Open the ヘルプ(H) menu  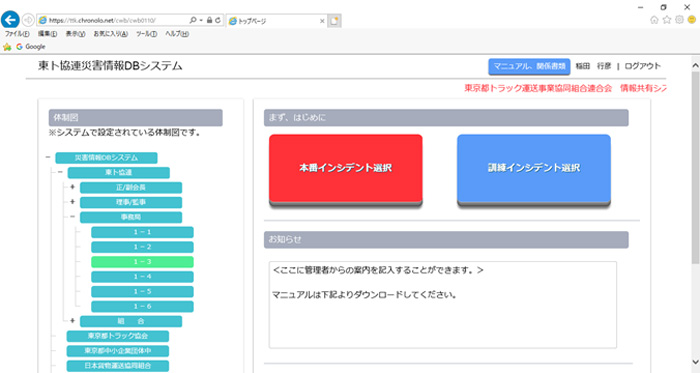coord(177,34)
